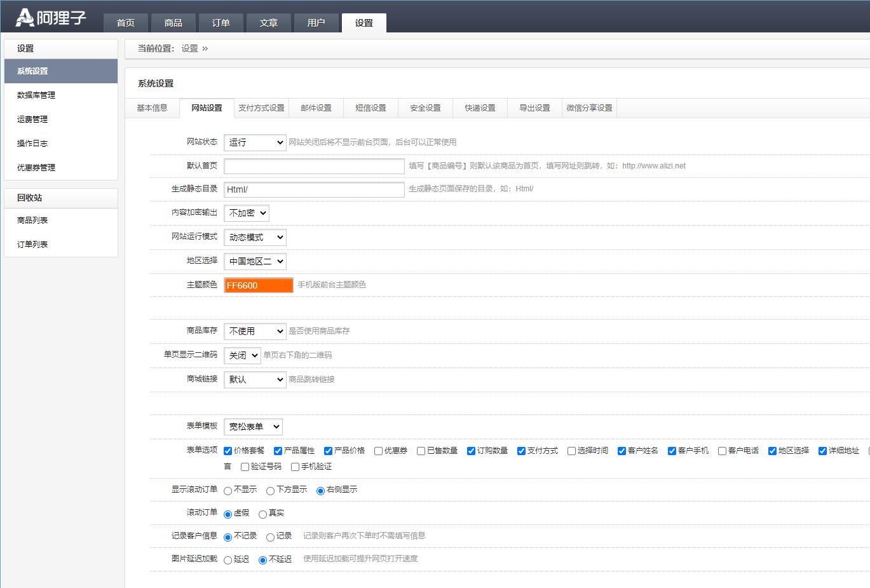
Task: Switch to the 短信设置 tab
Action: (x=371, y=108)
